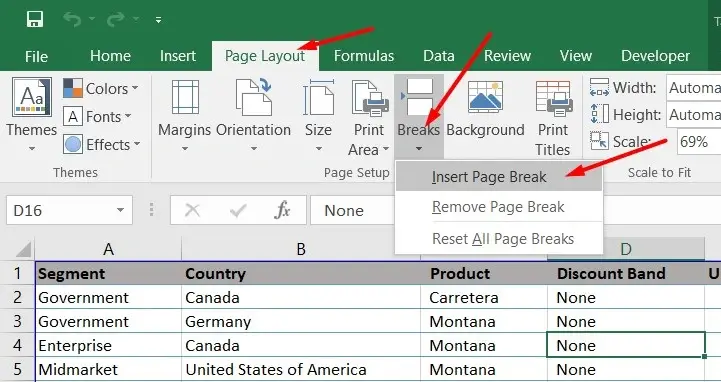Image resolution: width=721 pixels, height=382 pixels.
Task: Click the Product header cell
Action: coord(484,274)
